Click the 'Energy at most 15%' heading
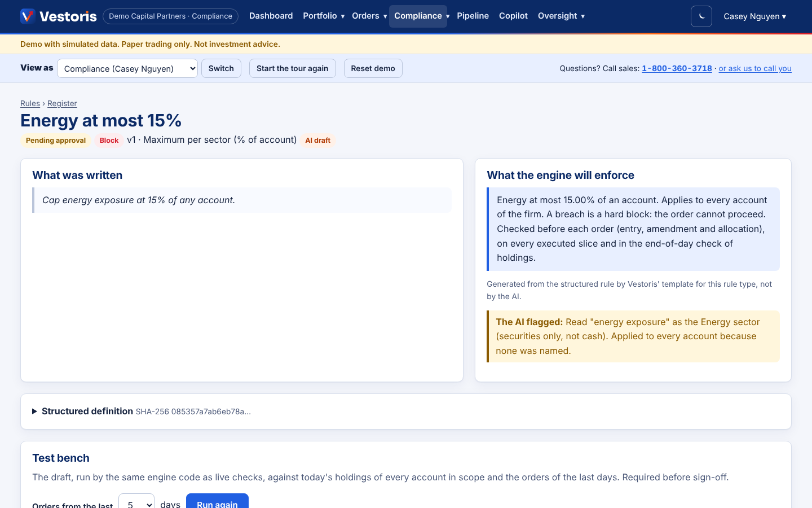This screenshot has height=508, width=812. (101, 120)
